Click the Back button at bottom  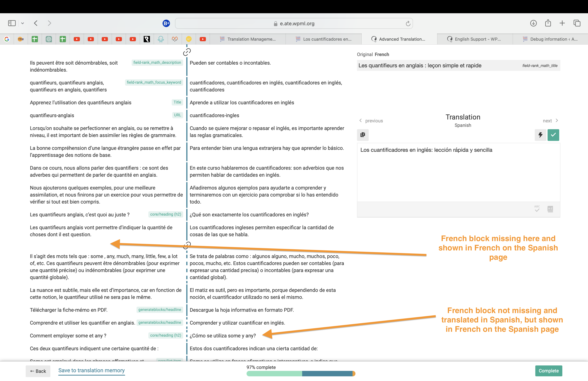(38, 371)
